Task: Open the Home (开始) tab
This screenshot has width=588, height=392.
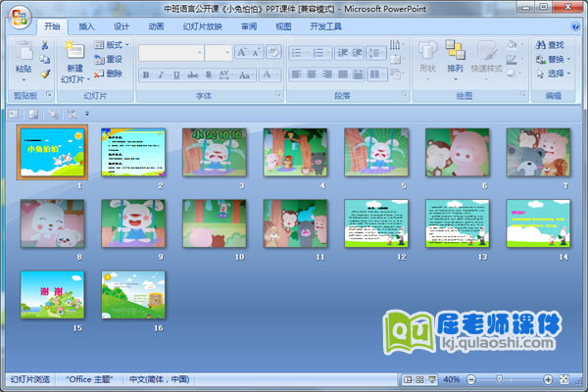Action: 52,26
